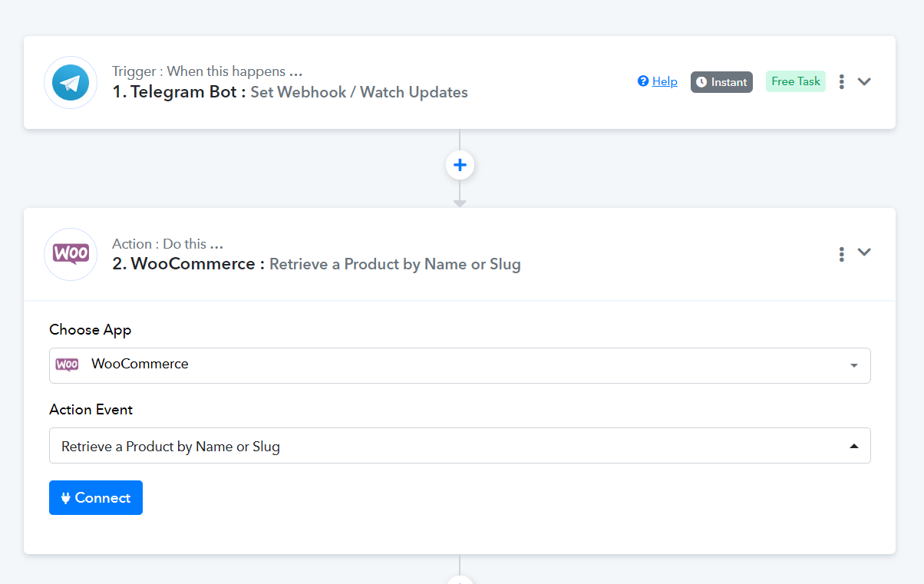Open the Help link in trigger step

(665, 81)
